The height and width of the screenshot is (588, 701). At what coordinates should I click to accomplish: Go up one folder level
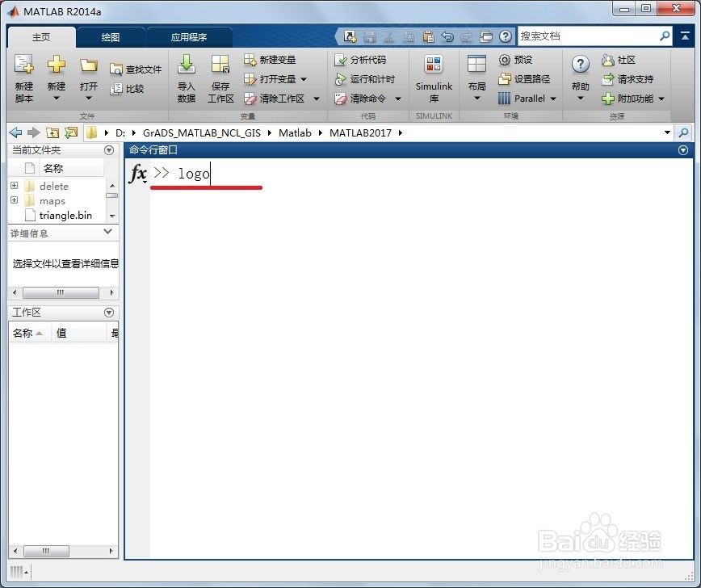pos(52,132)
